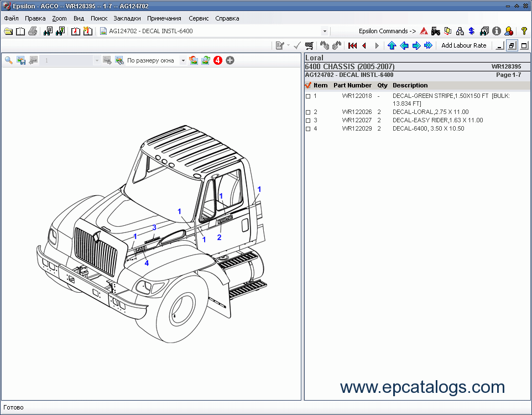This screenshot has height=415, width=532.
Task: Print using the printer icon
Action: pos(33,31)
